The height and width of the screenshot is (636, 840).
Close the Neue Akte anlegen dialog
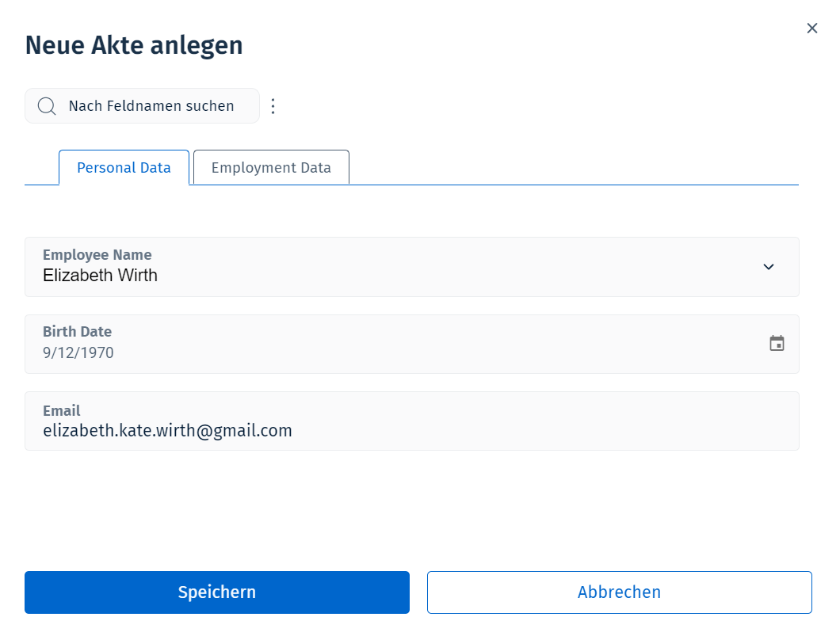point(812,29)
